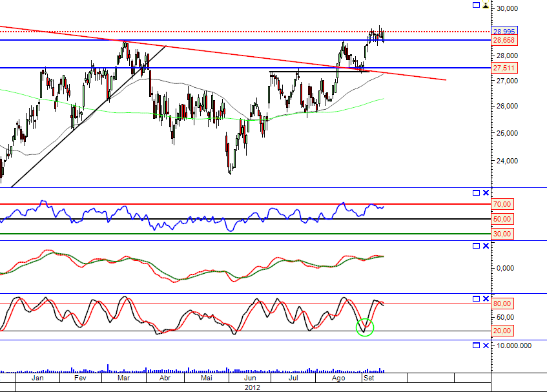
Task: Click the 27,000 price axis value
Action: [x=507, y=81]
